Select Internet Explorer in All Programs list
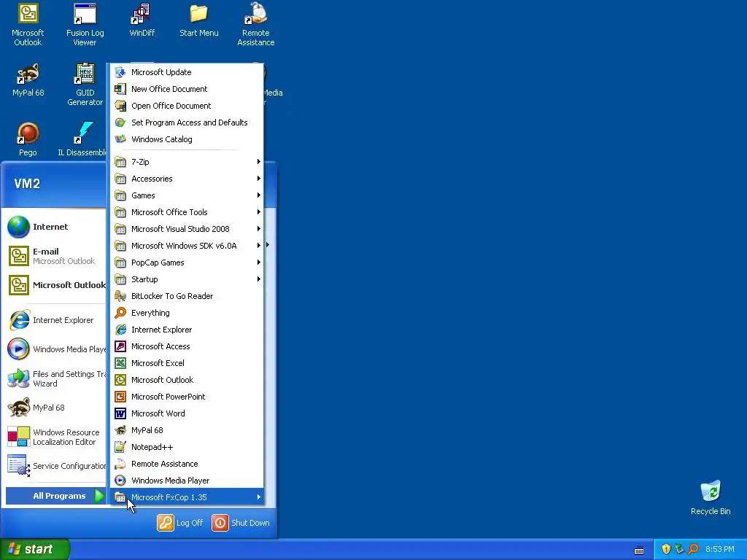 point(187,330)
